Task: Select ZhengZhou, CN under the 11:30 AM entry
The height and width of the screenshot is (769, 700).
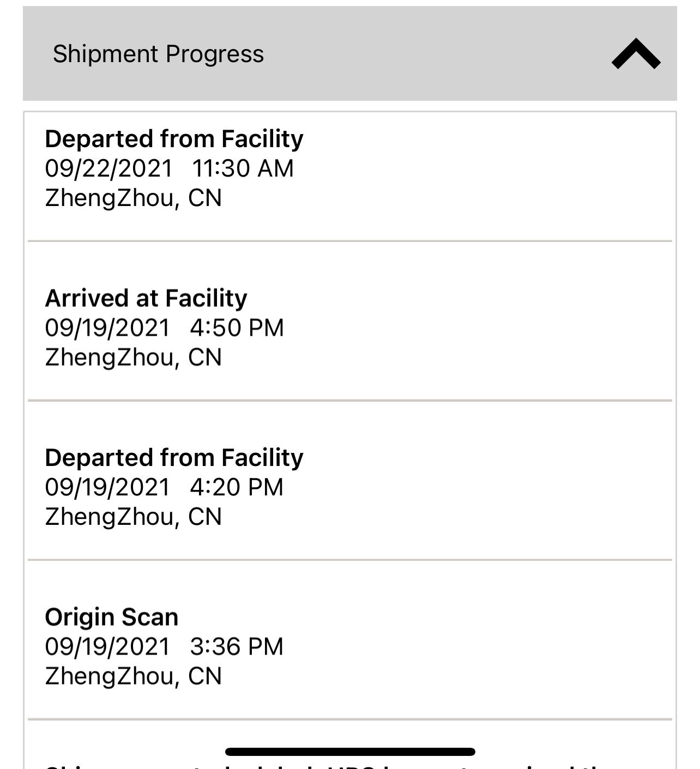Action: [x=133, y=198]
